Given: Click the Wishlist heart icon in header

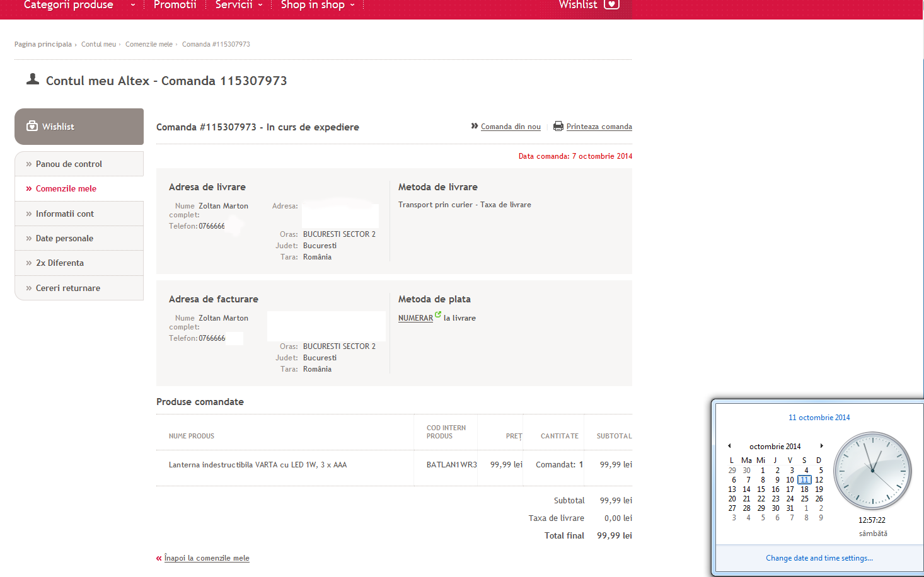Looking at the screenshot, I should (611, 4).
